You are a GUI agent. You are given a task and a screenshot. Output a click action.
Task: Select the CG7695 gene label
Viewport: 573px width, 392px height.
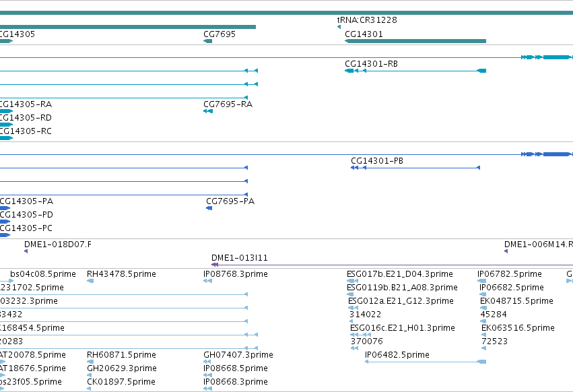pos(220,34)
